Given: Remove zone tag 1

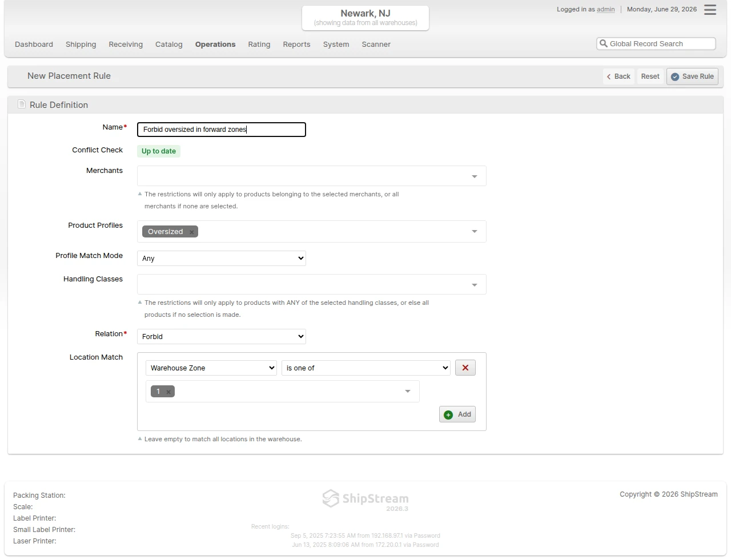Looking at the screenshot, I should click(168, 392).
